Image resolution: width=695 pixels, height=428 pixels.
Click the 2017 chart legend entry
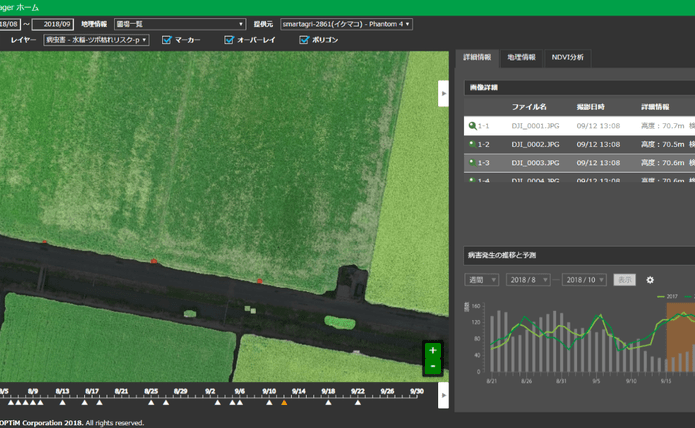point(668,296)
